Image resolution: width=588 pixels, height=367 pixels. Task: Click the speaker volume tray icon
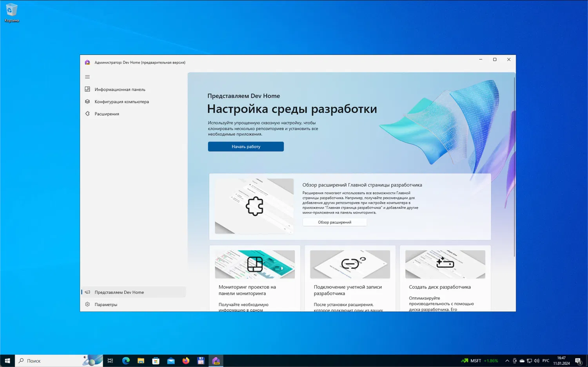537,361
